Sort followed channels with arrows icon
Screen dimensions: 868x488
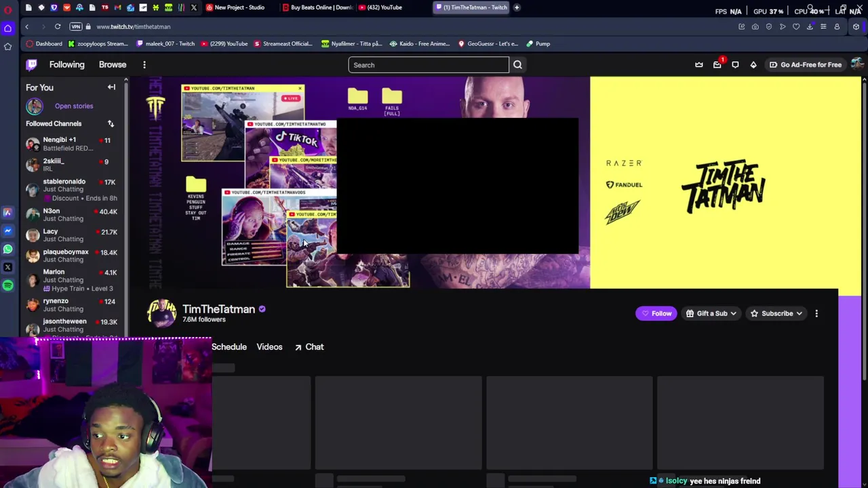[111, 123]
